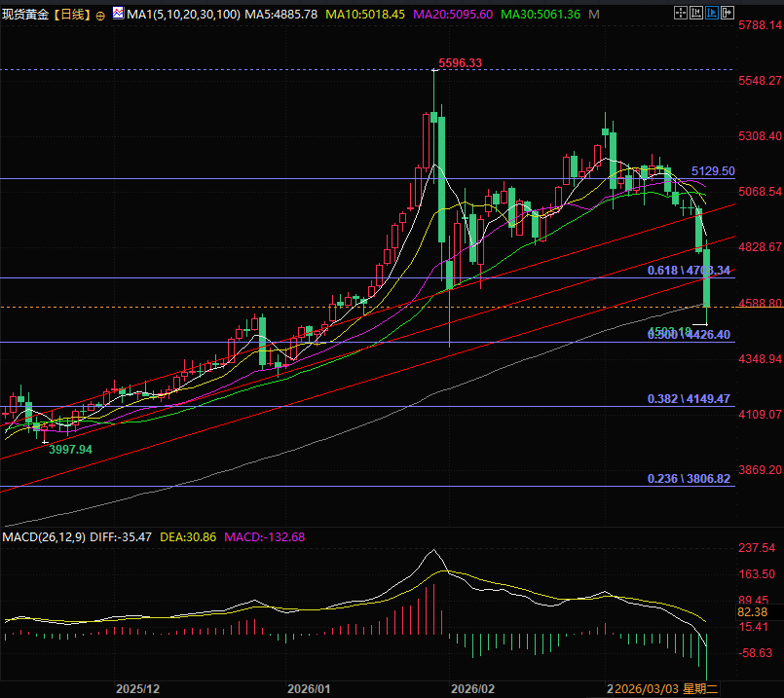Toggle the blue highlighted axis play icon
The width and height of the screenshot is (784, 698).
click(x=712, y=13)
